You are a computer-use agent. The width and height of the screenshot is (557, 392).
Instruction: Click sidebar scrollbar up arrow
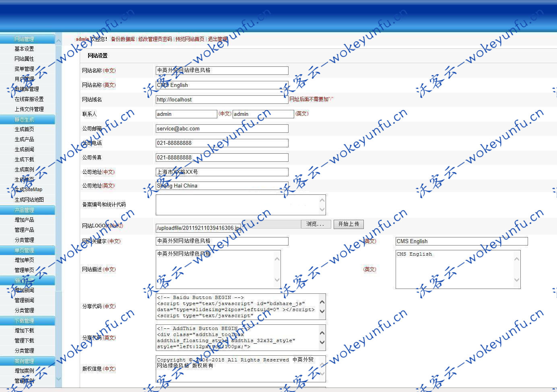click(59, 41)
